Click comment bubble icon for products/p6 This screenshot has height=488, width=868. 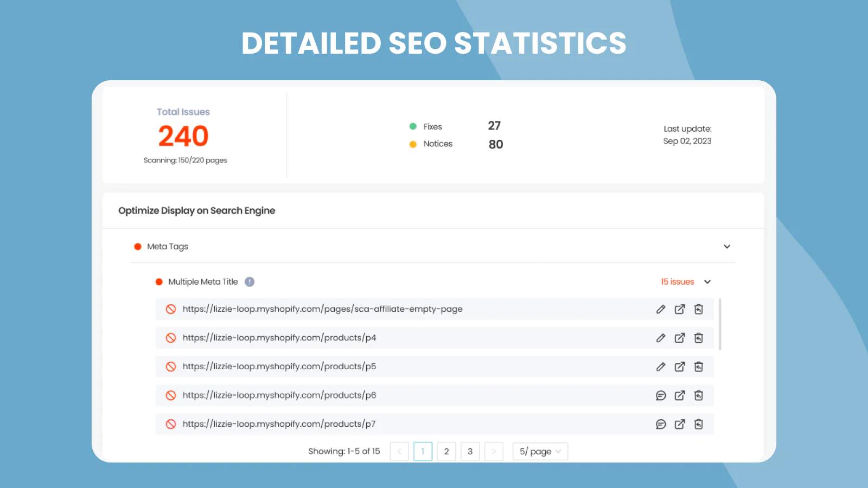tap(660, 395)
